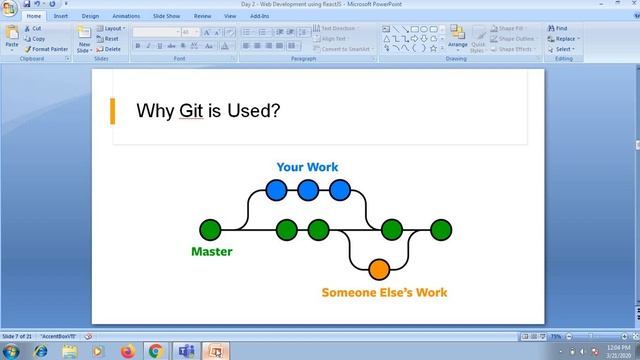Increase font size with Grow Font
Image resolution: width=640 pixels, height=360 pixels.
pyautogui.click(x=207, y=33)
